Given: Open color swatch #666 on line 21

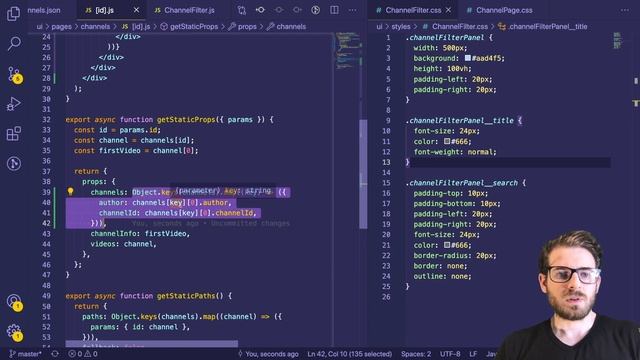Looking at the screenshot, I should coord(447,245).
